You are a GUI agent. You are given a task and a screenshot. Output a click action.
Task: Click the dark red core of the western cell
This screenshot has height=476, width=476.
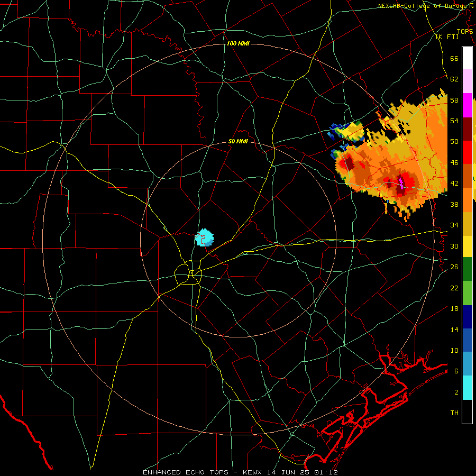[350, 163]
